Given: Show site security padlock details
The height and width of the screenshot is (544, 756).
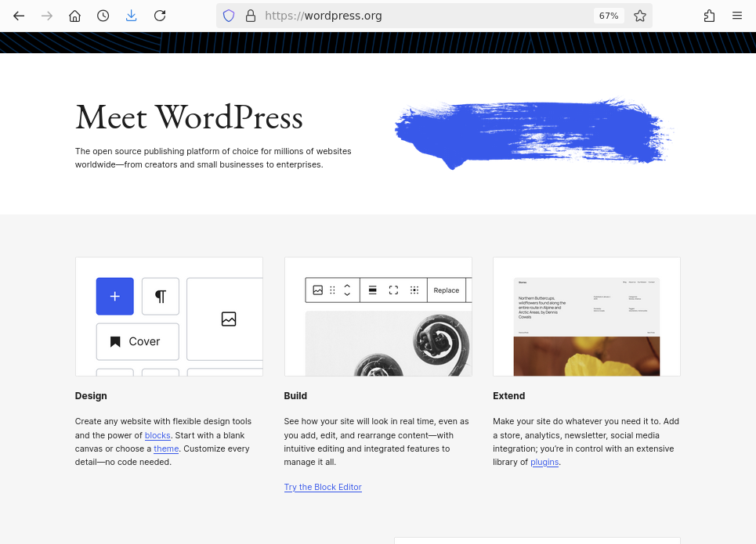Looking at the screenshot, I should coord(251,16).
